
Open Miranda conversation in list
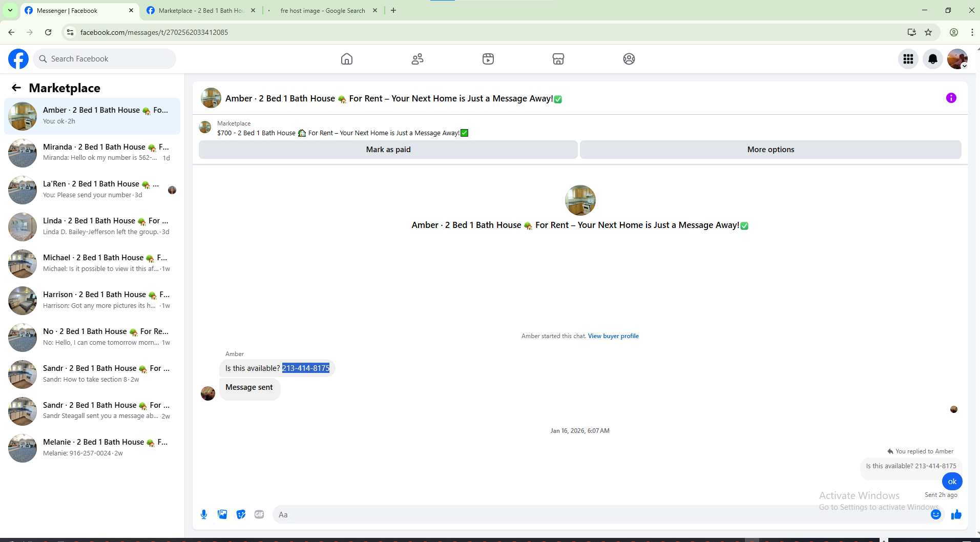(x=92, y=153)
